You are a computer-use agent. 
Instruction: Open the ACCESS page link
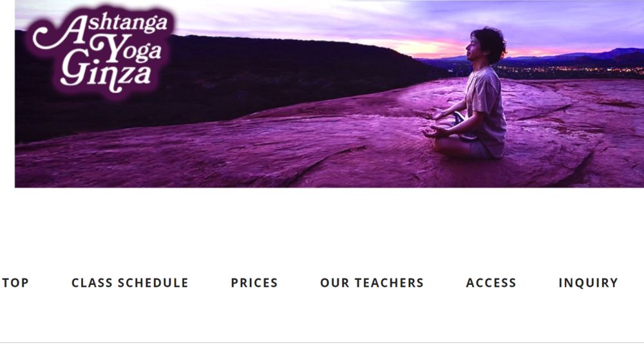click(x=491, y=283)
